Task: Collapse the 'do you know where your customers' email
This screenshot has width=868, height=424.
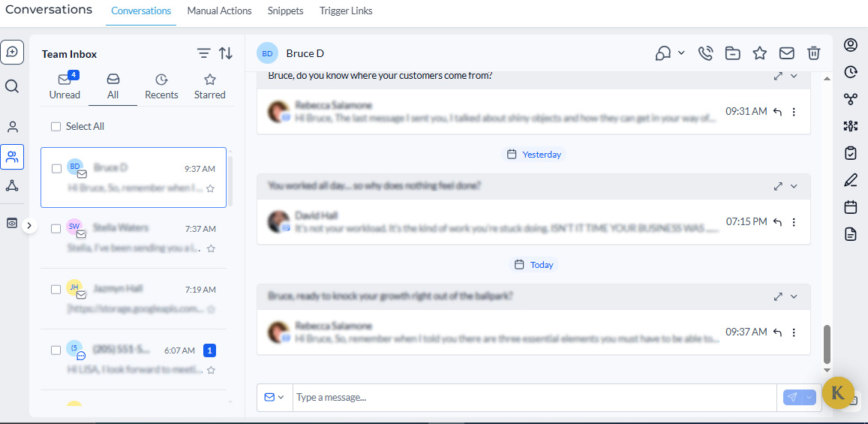Action: click(x=794, y=76)
